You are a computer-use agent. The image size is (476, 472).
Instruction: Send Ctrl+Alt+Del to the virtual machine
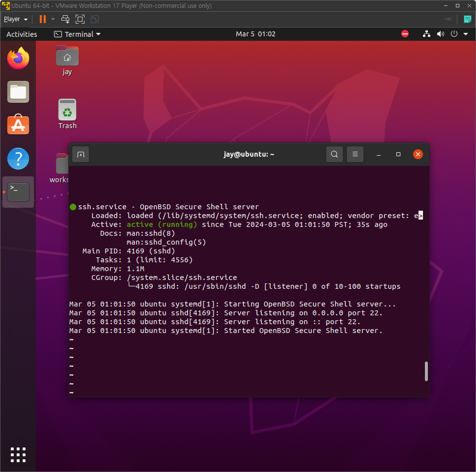pos(65,19)
